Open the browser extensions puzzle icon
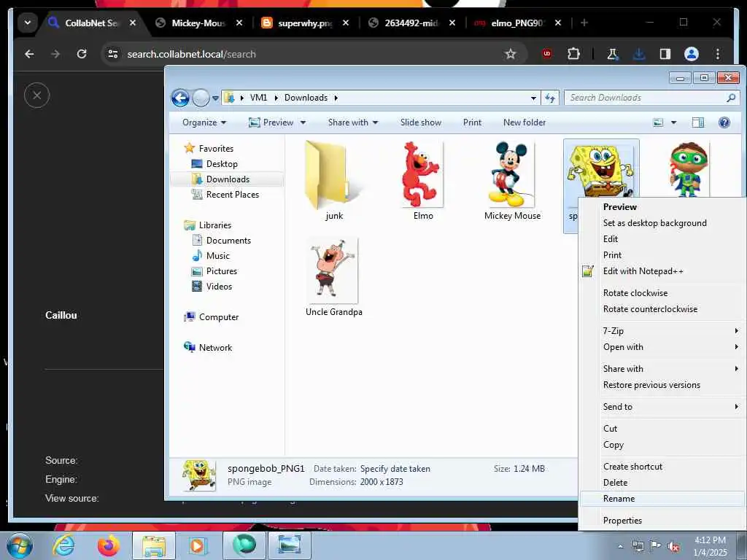This screenshot has width=747, height=560. [573, 54]
